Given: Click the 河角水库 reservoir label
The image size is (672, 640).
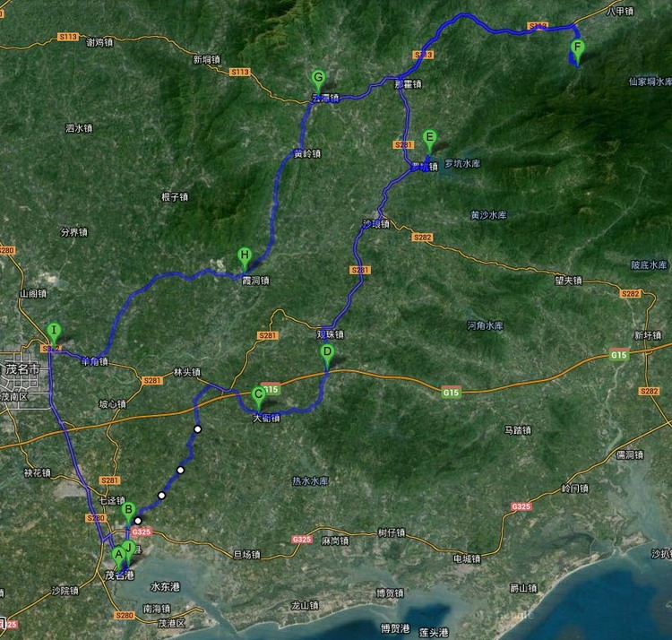Looking at the screenshot, I should point(485,325).
